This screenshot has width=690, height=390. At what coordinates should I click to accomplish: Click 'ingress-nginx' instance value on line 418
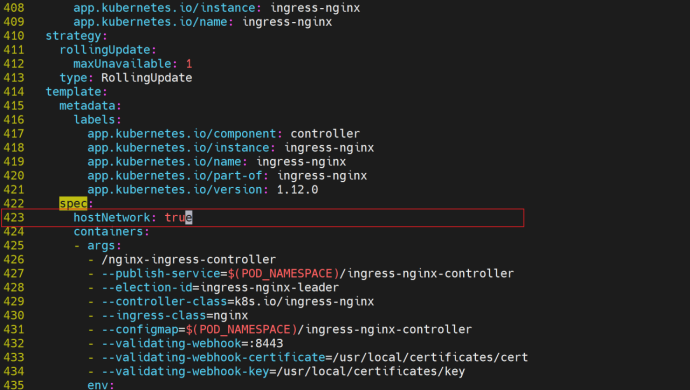(x=329, y=148)
